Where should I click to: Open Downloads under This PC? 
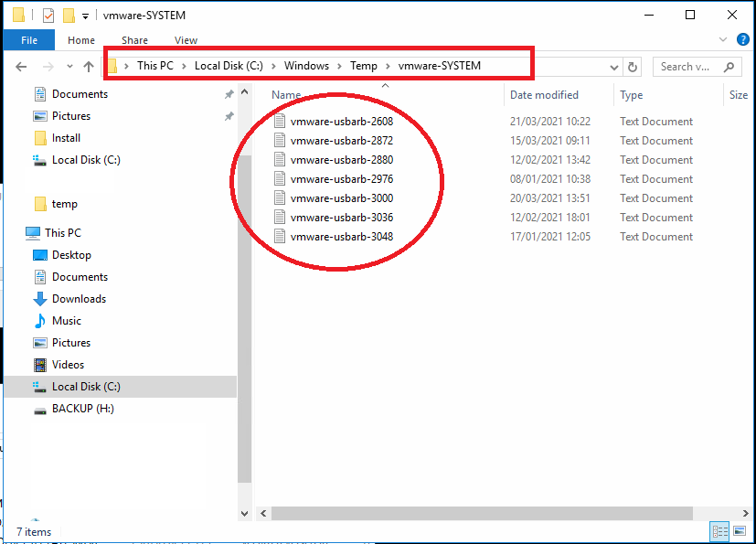(79, 299)
